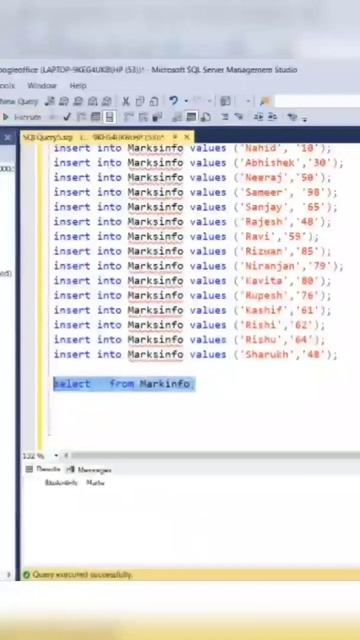The width and height of the screenshot is (360, 640).
Task: Click the Decrease Indent icon
Action: (258, 118)
